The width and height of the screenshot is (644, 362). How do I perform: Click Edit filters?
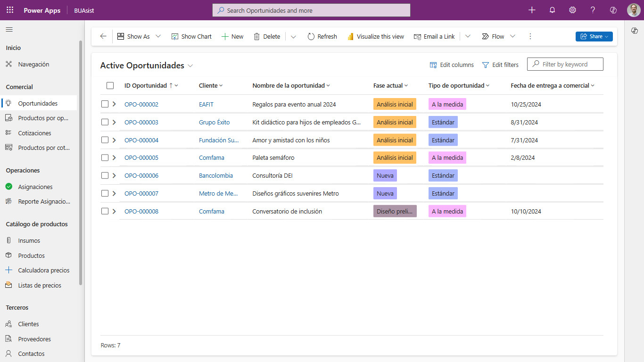click(500, 65)
